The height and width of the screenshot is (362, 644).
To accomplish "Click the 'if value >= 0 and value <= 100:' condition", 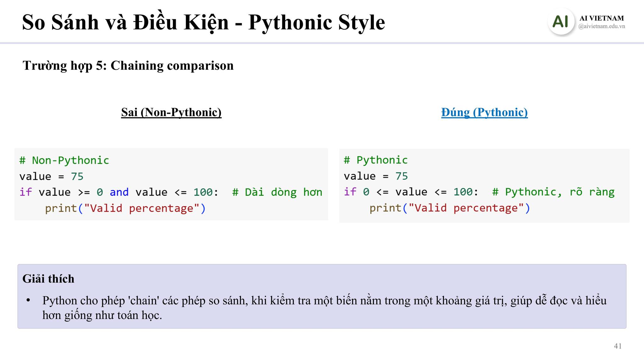I will pos(119,192).
